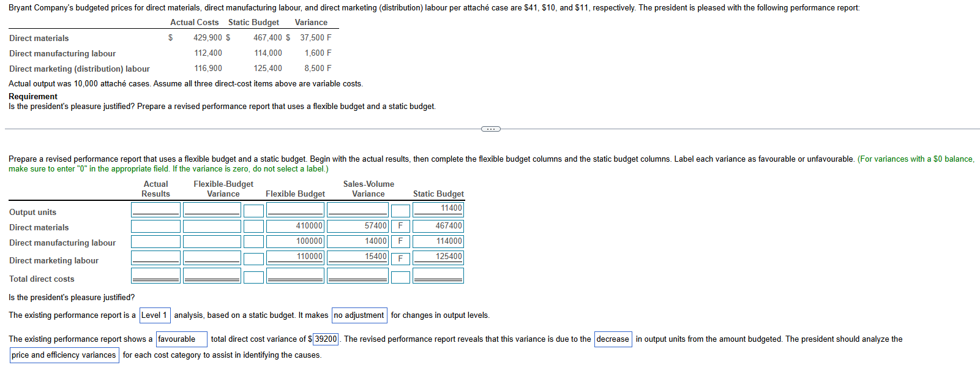Click Flexible-Budget Variance field for Total direct costs
980x373 pixels.
pos(212,276)
